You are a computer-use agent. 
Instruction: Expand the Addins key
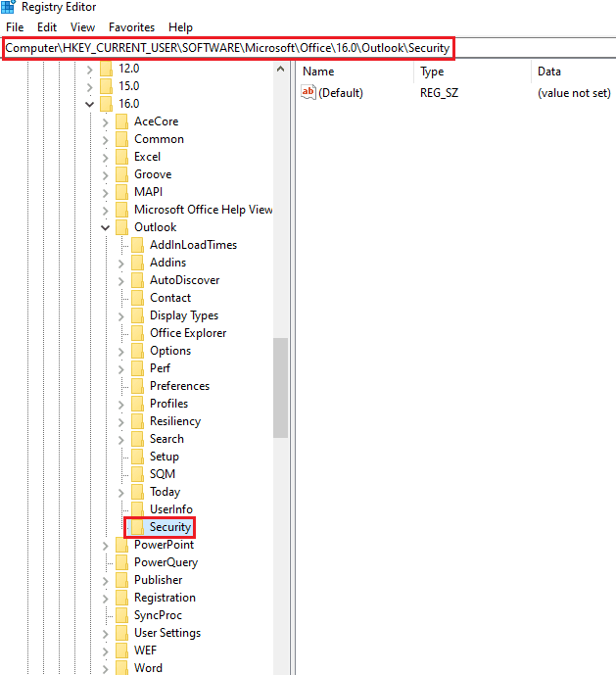point(121,264)
